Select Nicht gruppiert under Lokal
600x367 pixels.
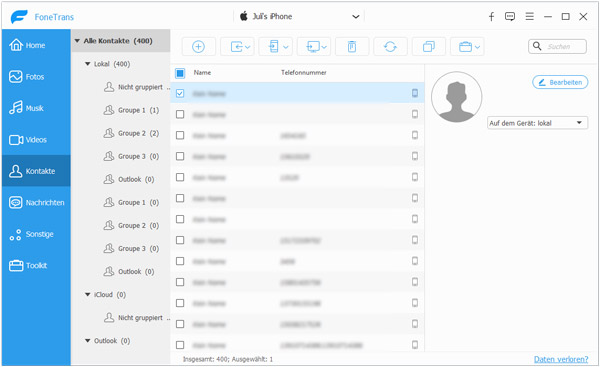tap(137, 87)
